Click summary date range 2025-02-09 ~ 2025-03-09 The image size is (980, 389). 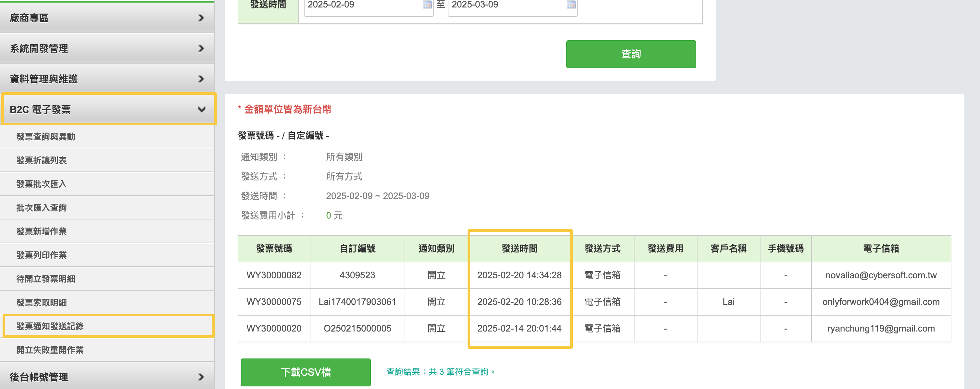377,196
